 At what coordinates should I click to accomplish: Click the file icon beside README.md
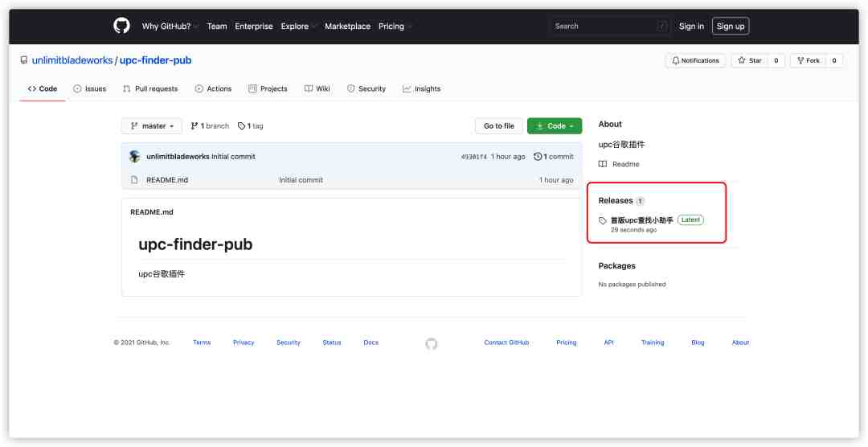[134, 180]
